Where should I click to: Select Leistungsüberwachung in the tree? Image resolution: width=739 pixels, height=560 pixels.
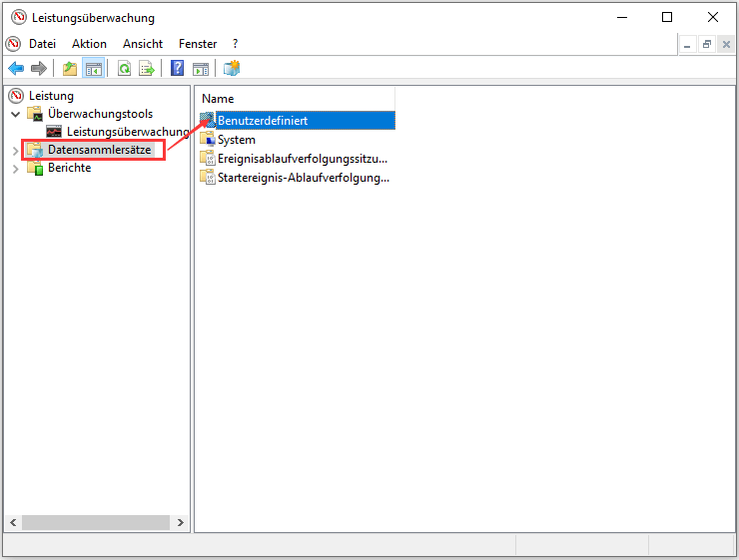pyautogui.click(x=127, y=132)
